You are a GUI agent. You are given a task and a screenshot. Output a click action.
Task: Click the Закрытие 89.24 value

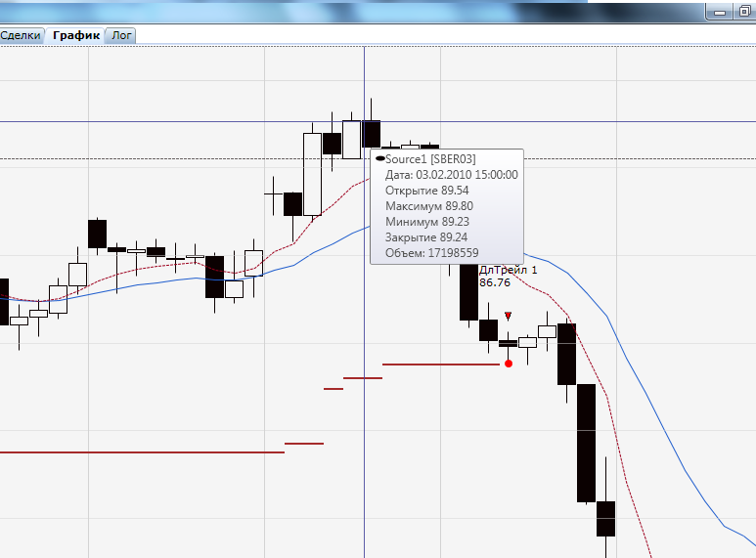click(x=426, y=237)
